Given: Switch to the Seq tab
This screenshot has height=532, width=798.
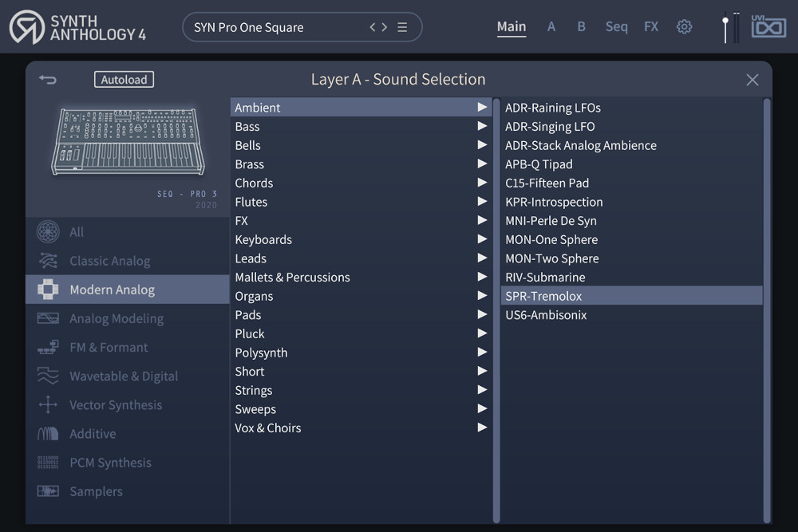Looking at the screenshot, I should pyautogui.click(x=616, y=26).
